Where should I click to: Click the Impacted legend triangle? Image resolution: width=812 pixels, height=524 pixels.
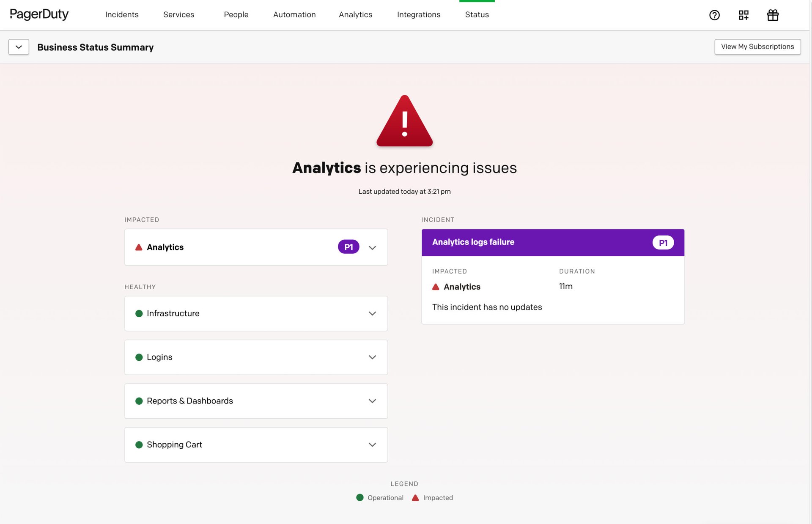[416, 498]
